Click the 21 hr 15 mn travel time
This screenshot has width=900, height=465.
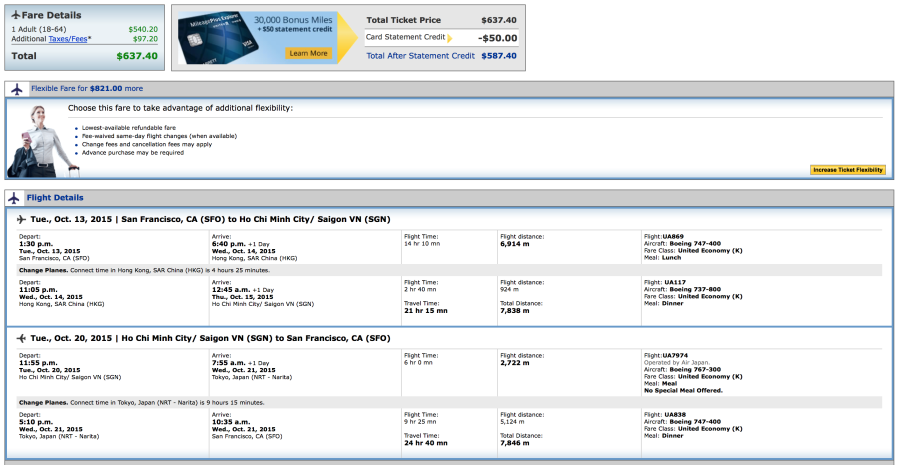(x=426, y=311)
